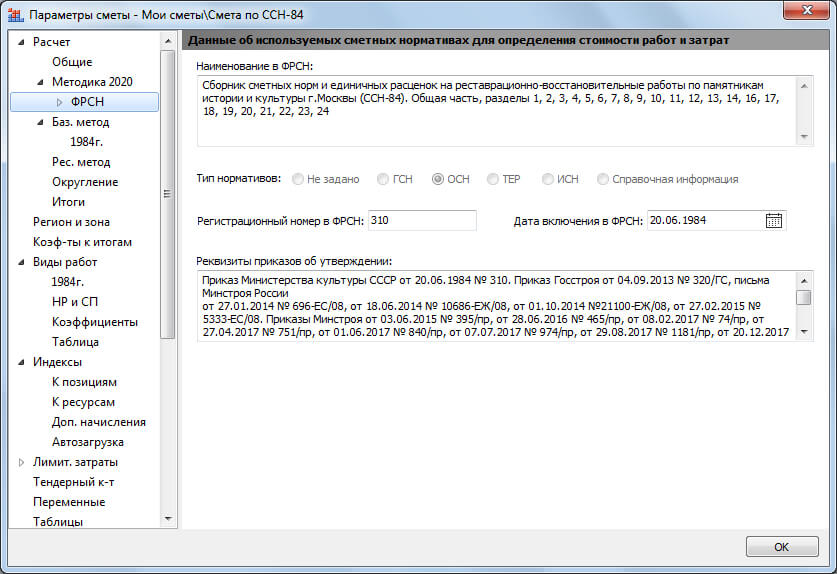The image size is (837, 574).
Task: Open indexes 'К позициям'
Action: click(84, 382)
